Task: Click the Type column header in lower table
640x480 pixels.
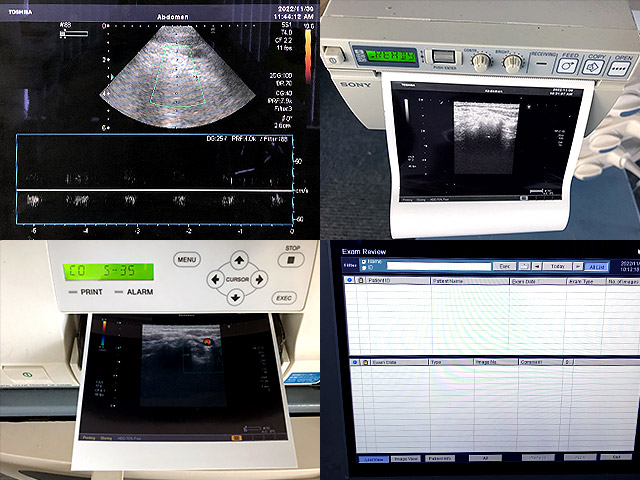Action: [x=451, y=362]
